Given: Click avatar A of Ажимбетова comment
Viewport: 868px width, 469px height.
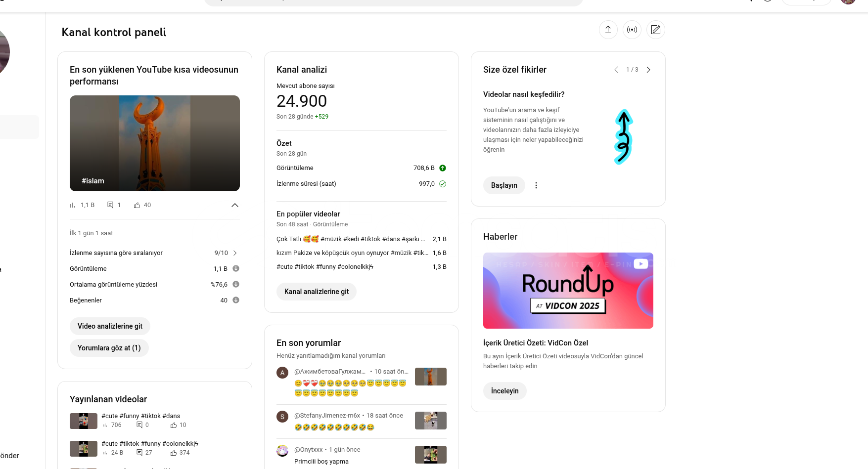Looking at the screenshot, I should point(282,373).
